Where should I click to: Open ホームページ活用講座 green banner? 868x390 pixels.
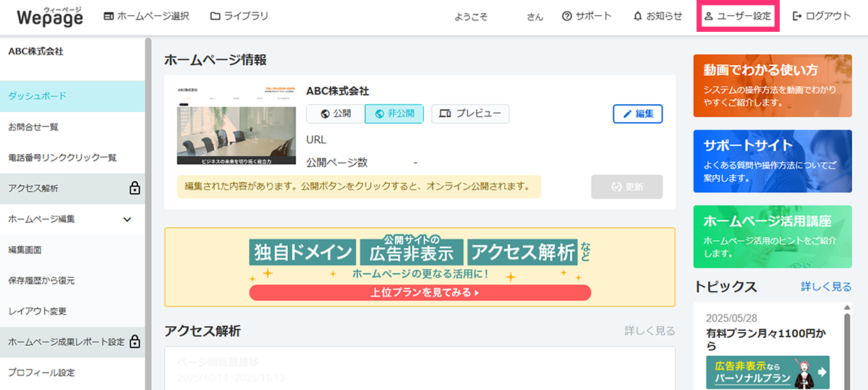point(773,237)
